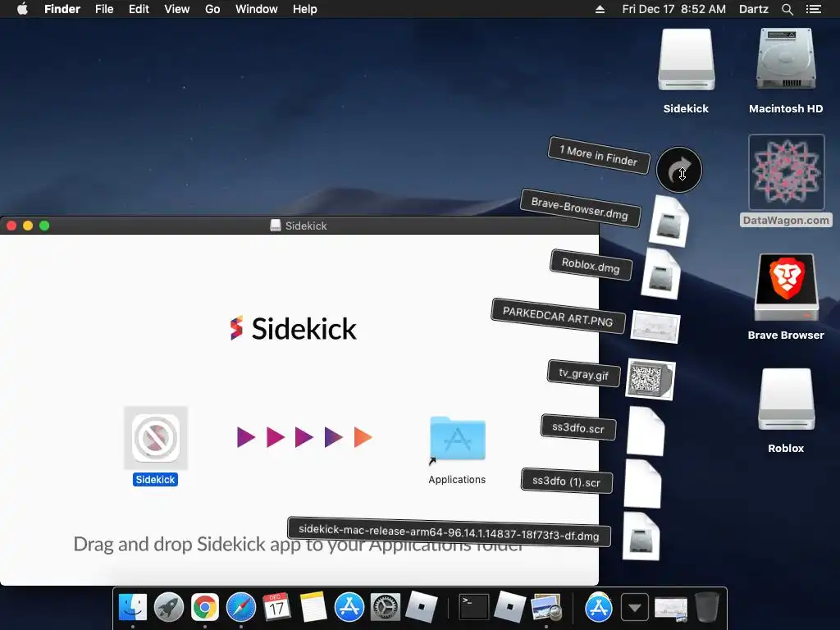Open the Macintosh HD drive icon
840x630 pixels.
click(786, 59)
